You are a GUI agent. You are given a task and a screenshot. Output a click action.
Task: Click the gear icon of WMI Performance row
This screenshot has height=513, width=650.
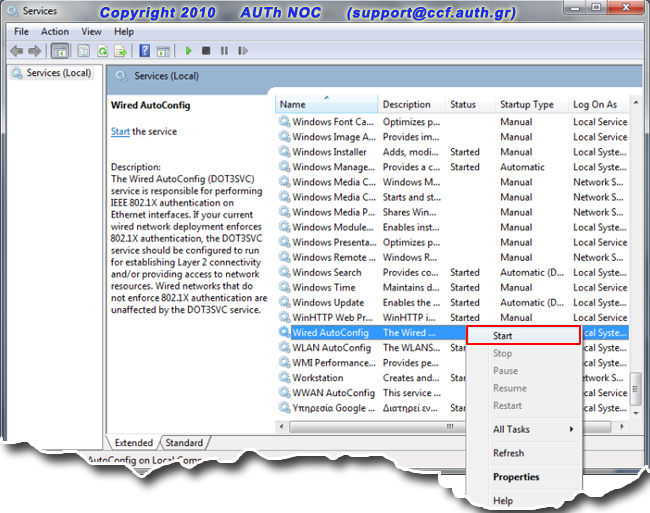pos(284,363)
